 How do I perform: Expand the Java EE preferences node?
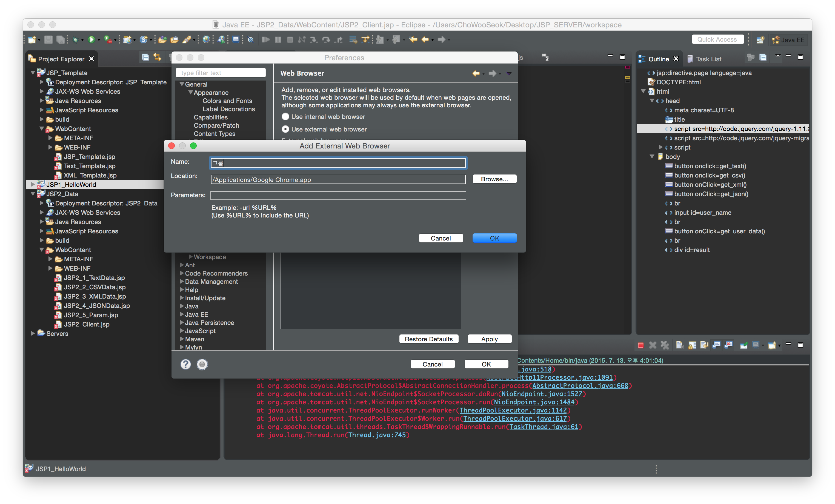pyautogui.click(x=182, y=314)
